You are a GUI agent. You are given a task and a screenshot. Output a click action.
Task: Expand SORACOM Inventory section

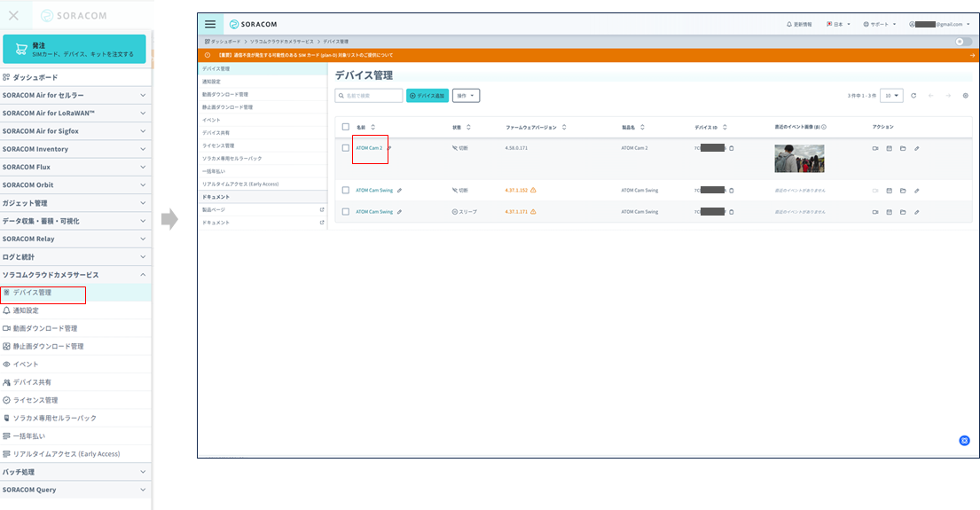(75, 149)
